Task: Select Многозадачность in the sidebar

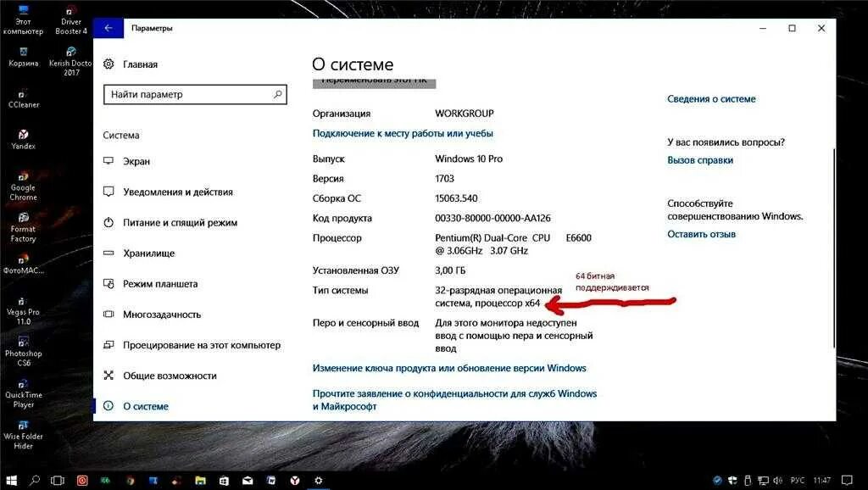Action: click(162, 315)
